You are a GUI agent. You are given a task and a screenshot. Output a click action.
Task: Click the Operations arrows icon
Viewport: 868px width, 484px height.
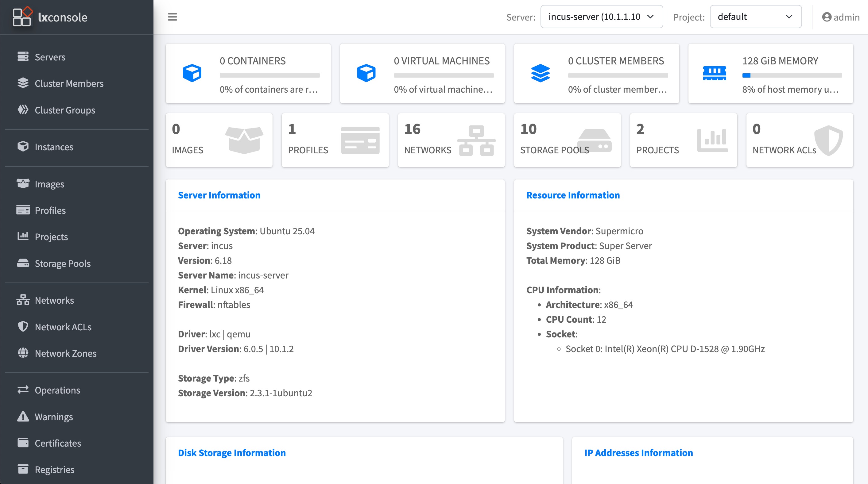(x=23, y=390)
